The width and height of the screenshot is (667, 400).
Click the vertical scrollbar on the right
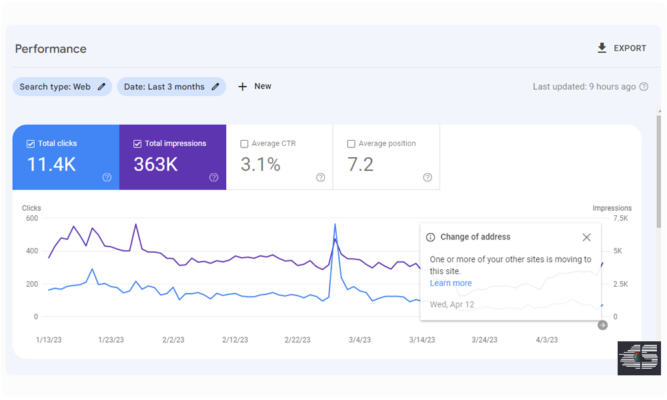[658, 170]
